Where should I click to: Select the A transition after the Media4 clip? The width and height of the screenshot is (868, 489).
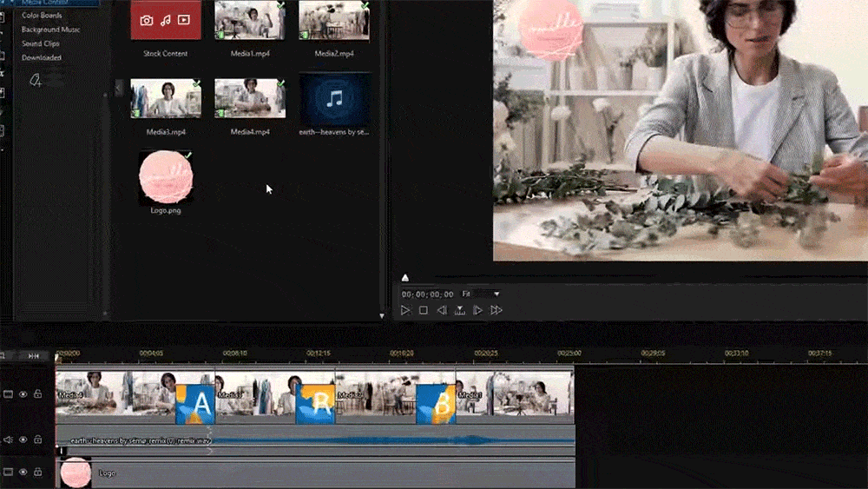[194, 404]
